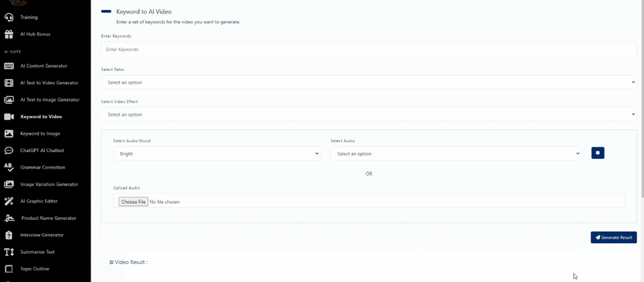The width and height of the screenshot is (644, 282).
Task: Click the ChatGPT AI Chatbot bubble icon
Action: tap(9, 151)
